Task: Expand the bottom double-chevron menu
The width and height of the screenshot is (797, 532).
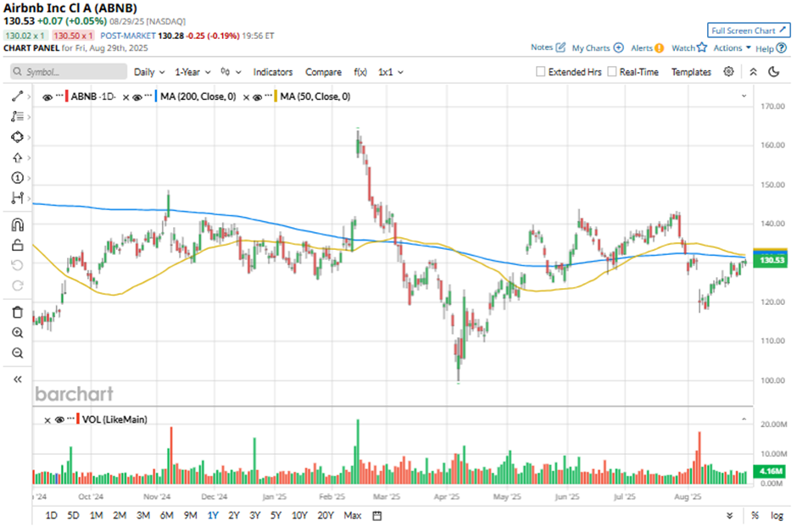Action: [730, 516]
